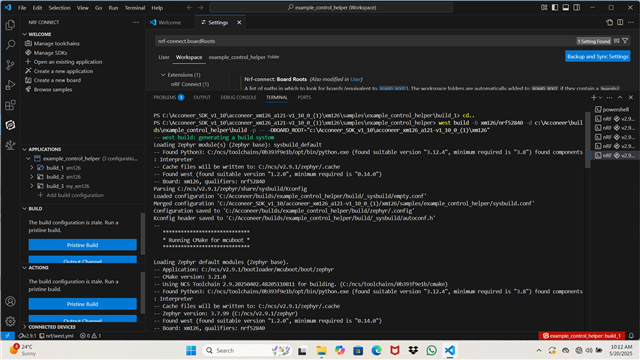Expand build_2 xm126 configuration
The image size is (640, 360).
point(32,177)
